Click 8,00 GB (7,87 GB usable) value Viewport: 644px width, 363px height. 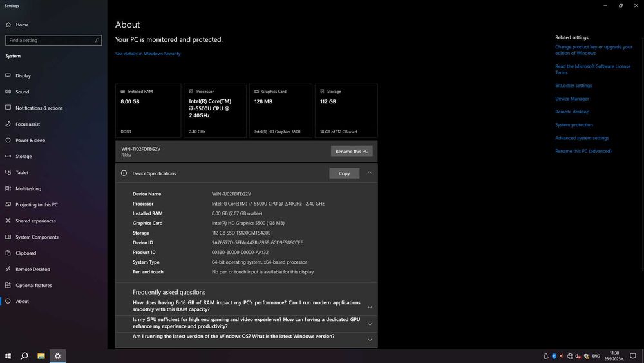tap(237, 214)
